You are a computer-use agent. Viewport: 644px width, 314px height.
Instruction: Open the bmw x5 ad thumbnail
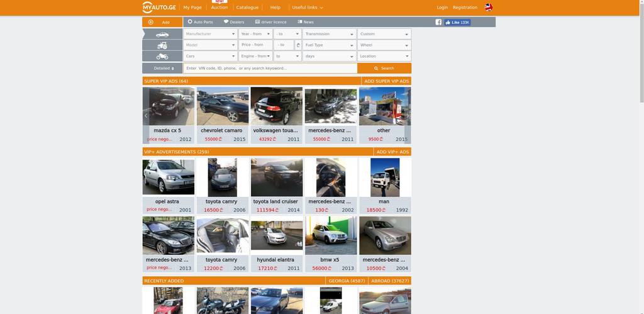point(331,235)
